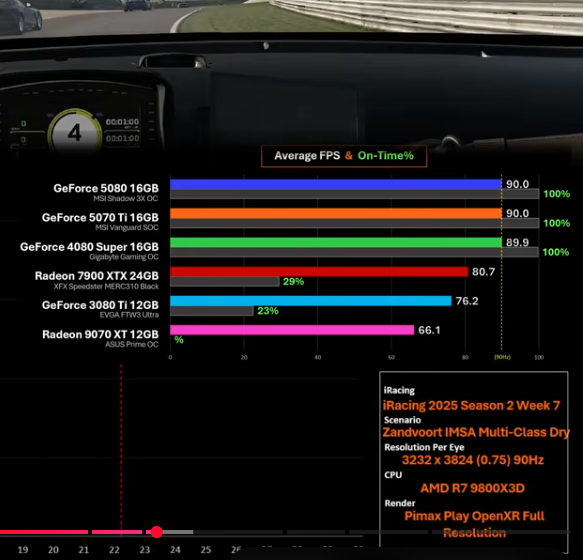
Task: Select the 'GeForce 3080 Ti 12GB' label
Action: coord(100,305)
